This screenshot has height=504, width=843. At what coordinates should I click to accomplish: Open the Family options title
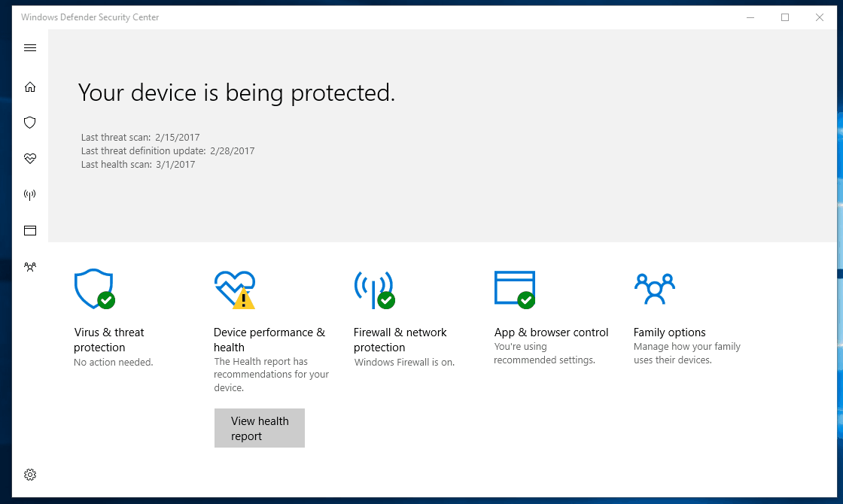669,332
